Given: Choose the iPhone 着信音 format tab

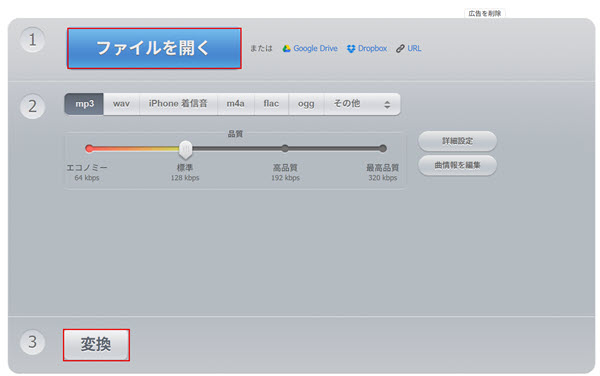Looking at the screenshot, I should (178, 104).
